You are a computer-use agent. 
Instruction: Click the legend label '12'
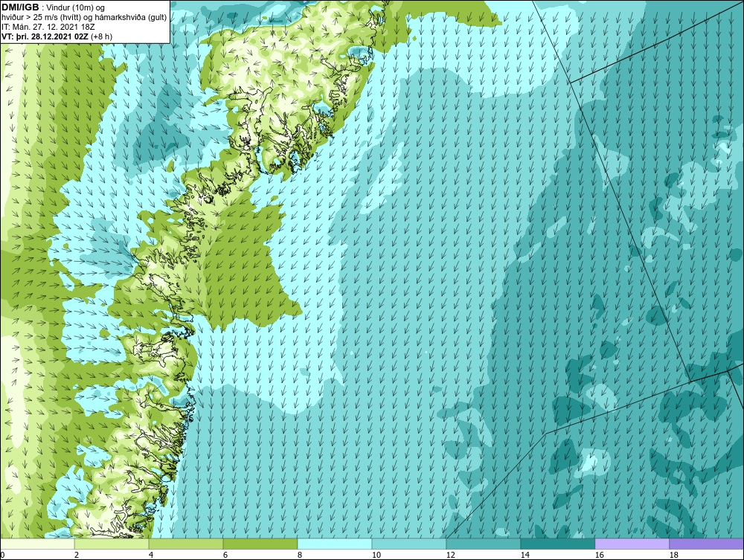[450, 555]
